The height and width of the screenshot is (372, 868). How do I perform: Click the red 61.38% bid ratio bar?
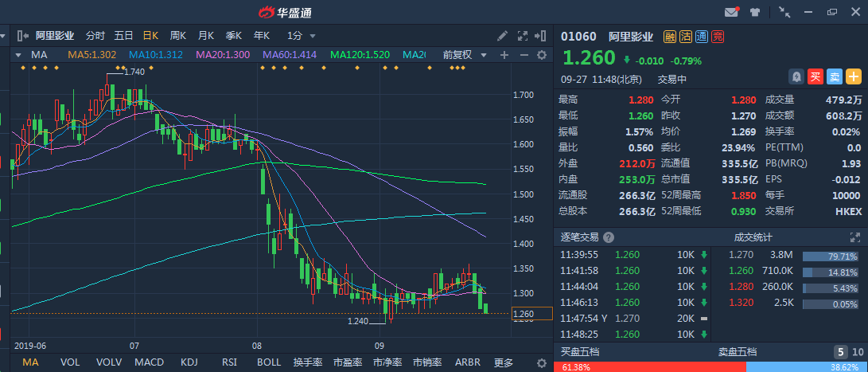[x=650, y=367]
